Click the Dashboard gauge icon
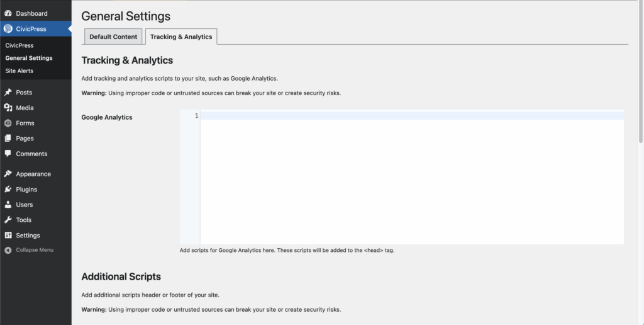This screenshot has width=644, height=325. pos(8,14)
